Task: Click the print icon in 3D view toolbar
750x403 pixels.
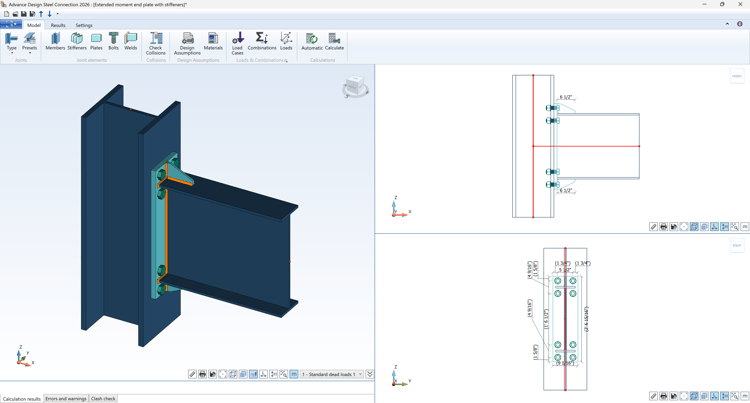Action: [x=202, y=374]
